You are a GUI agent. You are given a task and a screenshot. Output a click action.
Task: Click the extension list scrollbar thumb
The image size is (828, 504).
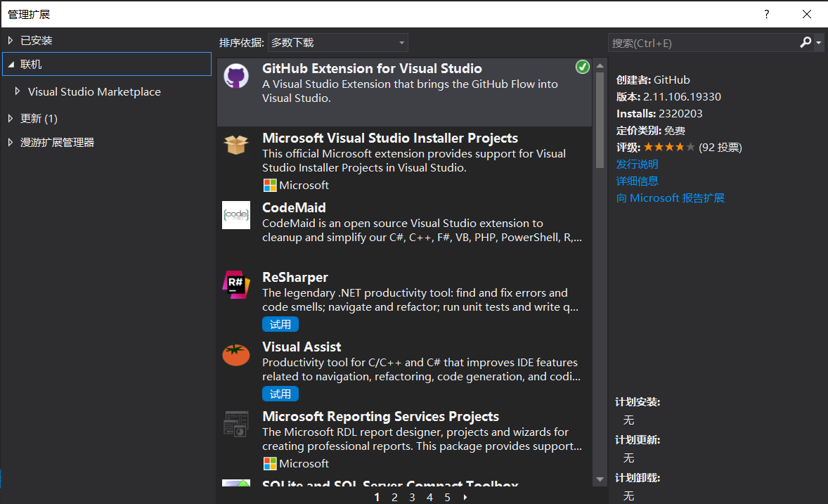click(x=600, y=120)
